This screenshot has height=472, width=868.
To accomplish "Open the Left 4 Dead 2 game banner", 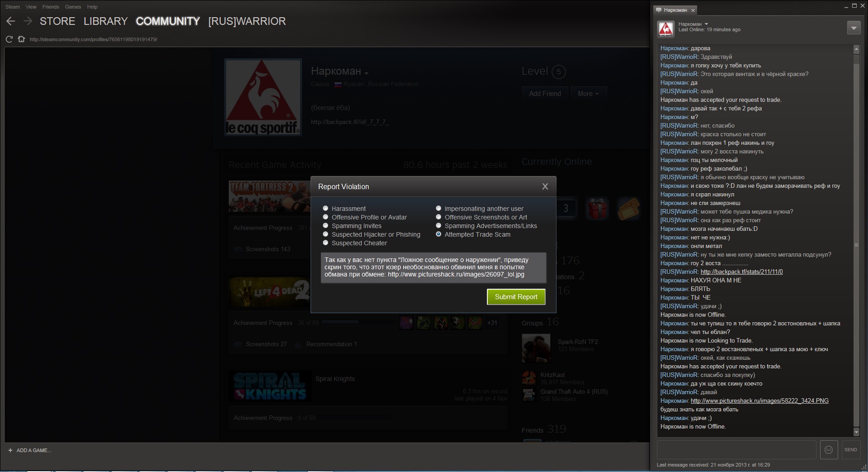I will pyautogui.click(x=269, y=292).
